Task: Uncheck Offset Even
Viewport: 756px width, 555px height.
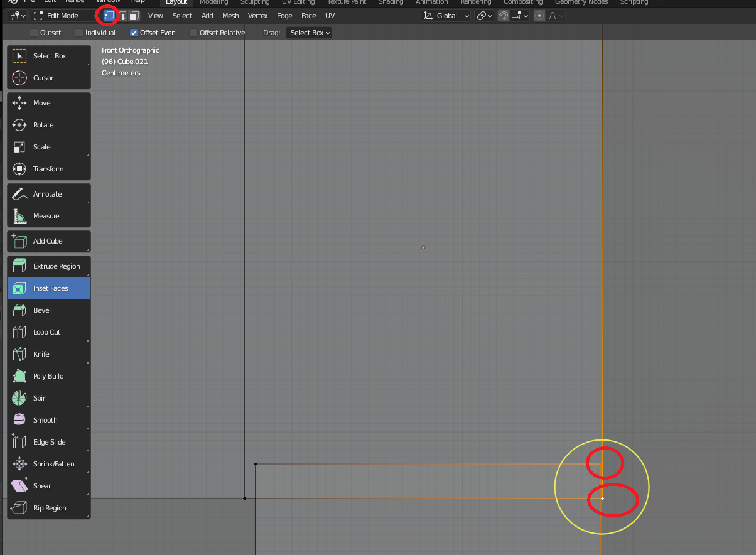Action: (134, 33)
